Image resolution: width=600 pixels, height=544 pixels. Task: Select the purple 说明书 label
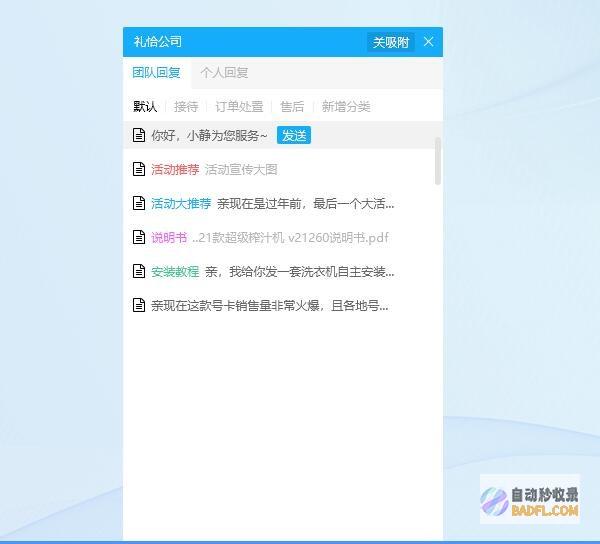click(x=169, y=238)
